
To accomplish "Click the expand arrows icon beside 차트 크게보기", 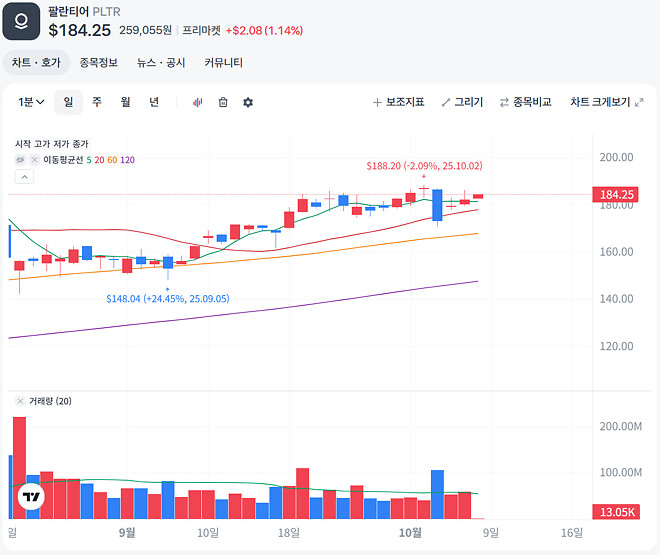I will pos(639,102).
